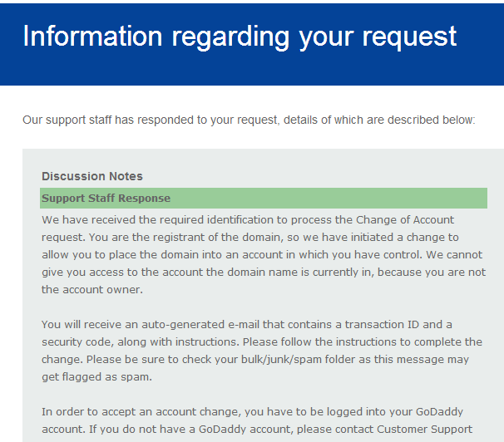Click the 'Our support staff has responded' sentence
Screen dimensions: 504x442
[x=249, y=120]
